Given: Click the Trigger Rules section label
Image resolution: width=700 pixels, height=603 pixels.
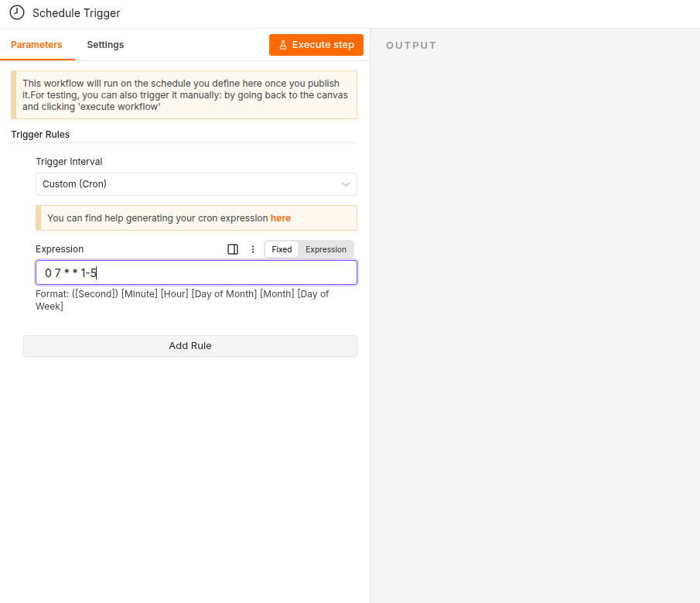Looking at the screenshot, I should point(40,135).
